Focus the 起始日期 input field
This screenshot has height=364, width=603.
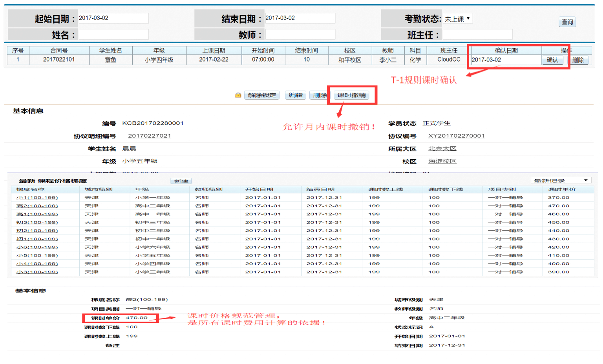[x=113, y=18]
